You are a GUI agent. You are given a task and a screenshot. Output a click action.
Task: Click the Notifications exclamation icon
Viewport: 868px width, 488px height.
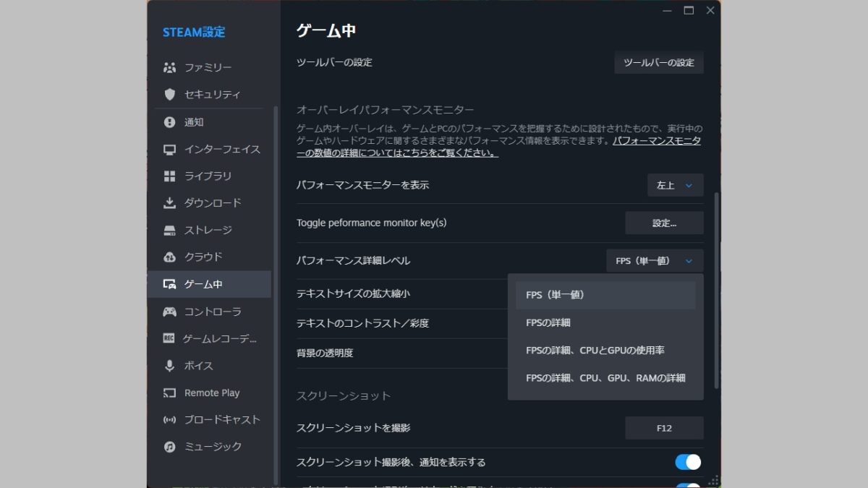click(170, 122)
